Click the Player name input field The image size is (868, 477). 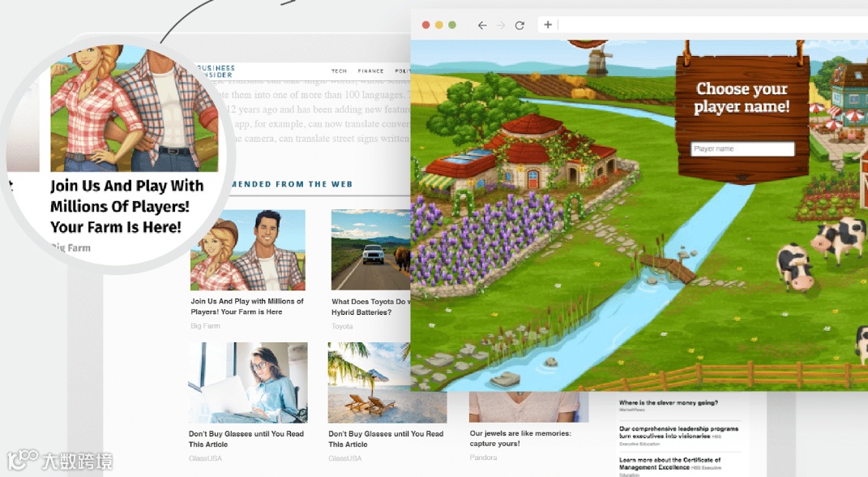click(742, 148)
